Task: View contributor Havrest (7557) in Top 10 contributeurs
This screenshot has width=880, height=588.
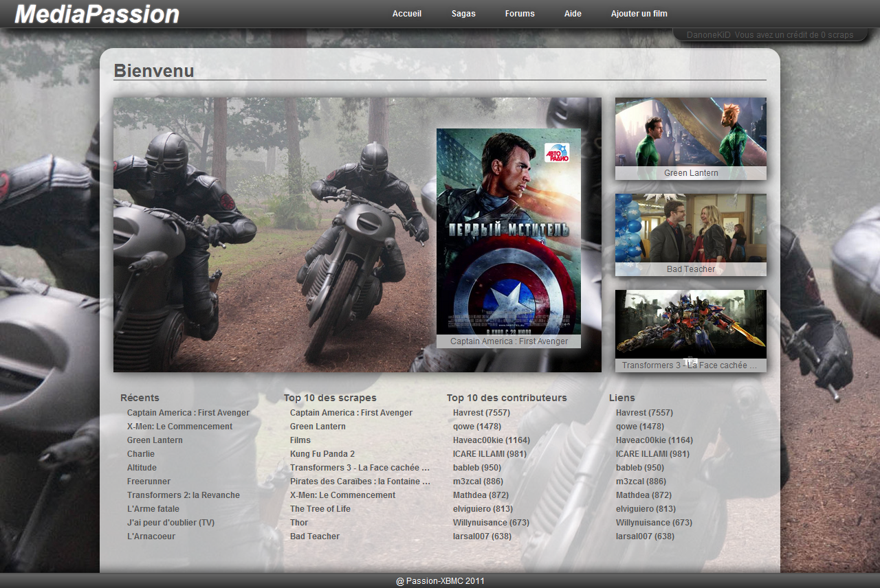Action: pyautogui.click(x=481, y=413)
